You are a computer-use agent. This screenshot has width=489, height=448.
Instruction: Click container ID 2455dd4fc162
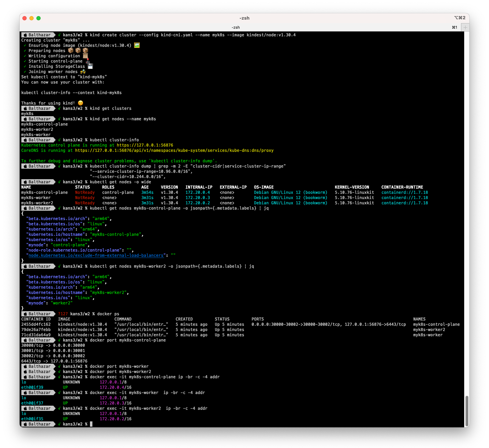point(36,324)
